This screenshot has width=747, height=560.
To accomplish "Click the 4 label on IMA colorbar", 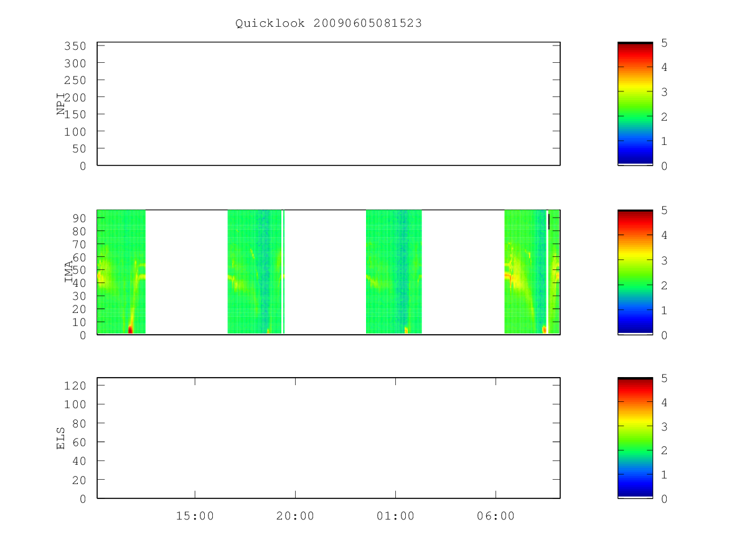I will tap(665, 235).
